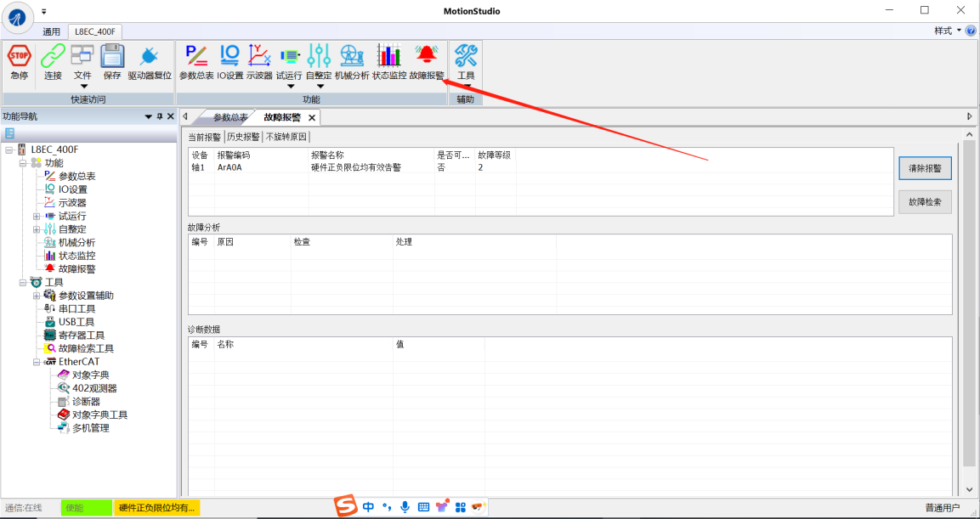Expand the 参数设置辅助 tree node
This screenshot has height=519, width=980.
click(37, 296)
